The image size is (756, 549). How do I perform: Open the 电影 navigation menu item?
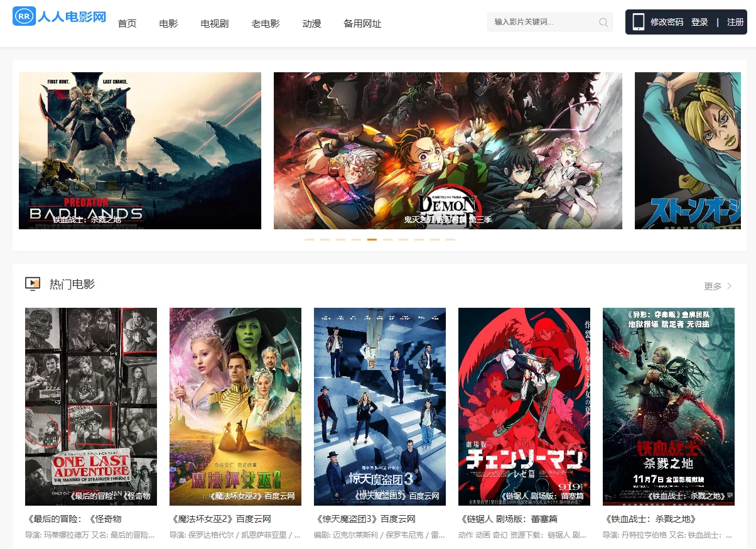pos(168,24)
